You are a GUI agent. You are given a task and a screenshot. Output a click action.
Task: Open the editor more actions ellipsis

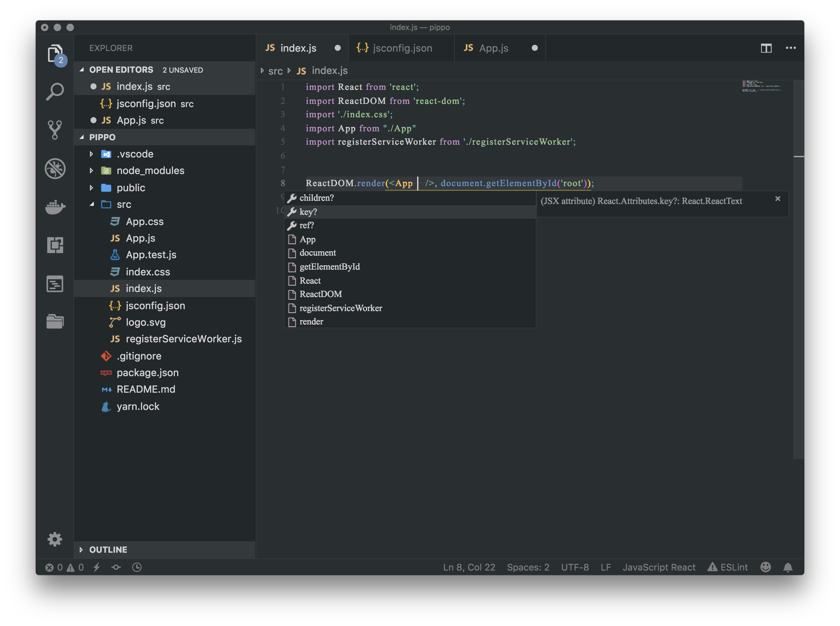coord(791,48)
